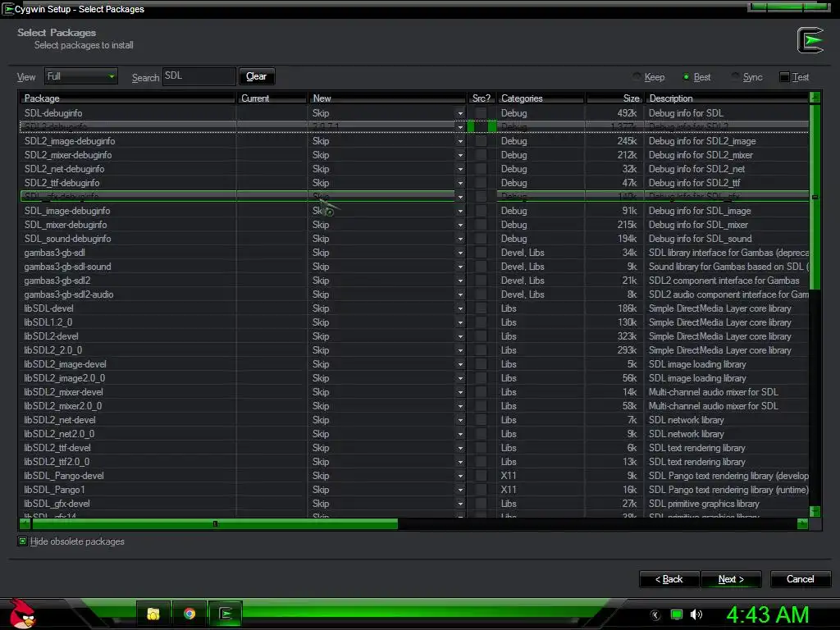This screenshot has height=630, width=840.
Task: Toggle Hide obsolete packages checkbox
Action: click(22, 541)
